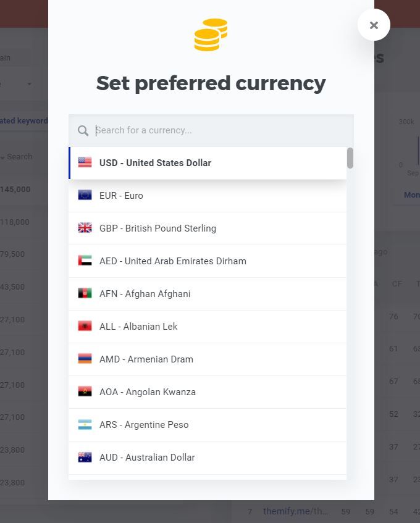This screenshot has width=420, height=523.
Task: Focus the Search for a currency field
Action: 211,130
